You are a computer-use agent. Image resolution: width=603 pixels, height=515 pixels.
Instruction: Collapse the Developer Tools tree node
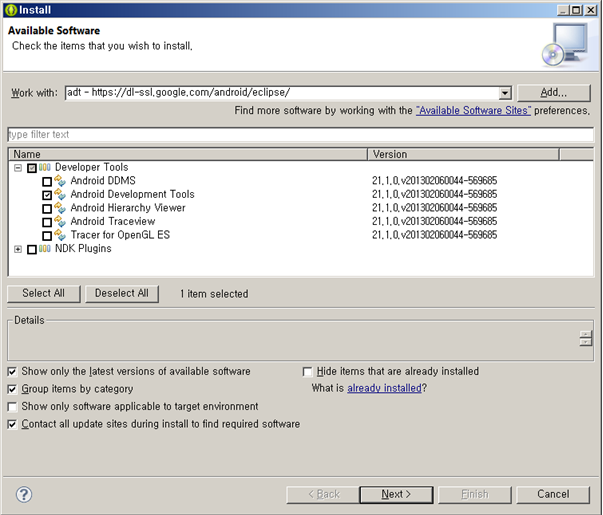click(x=18, y=168)
